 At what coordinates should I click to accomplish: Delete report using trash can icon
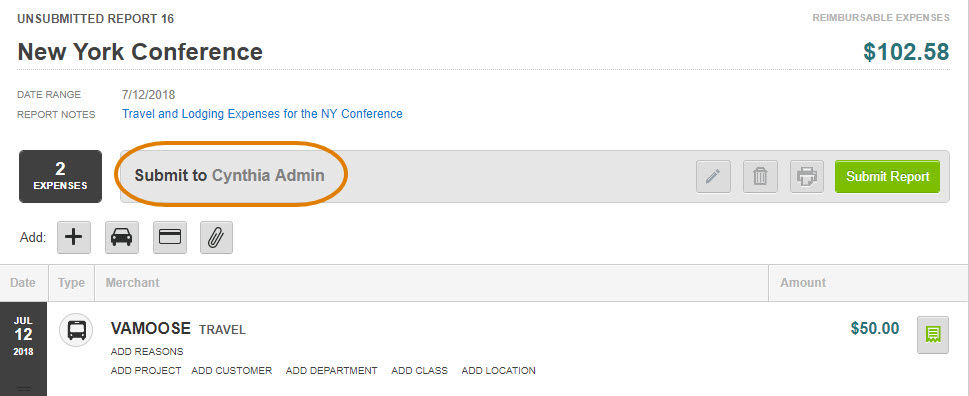click(x=760, y=177)
